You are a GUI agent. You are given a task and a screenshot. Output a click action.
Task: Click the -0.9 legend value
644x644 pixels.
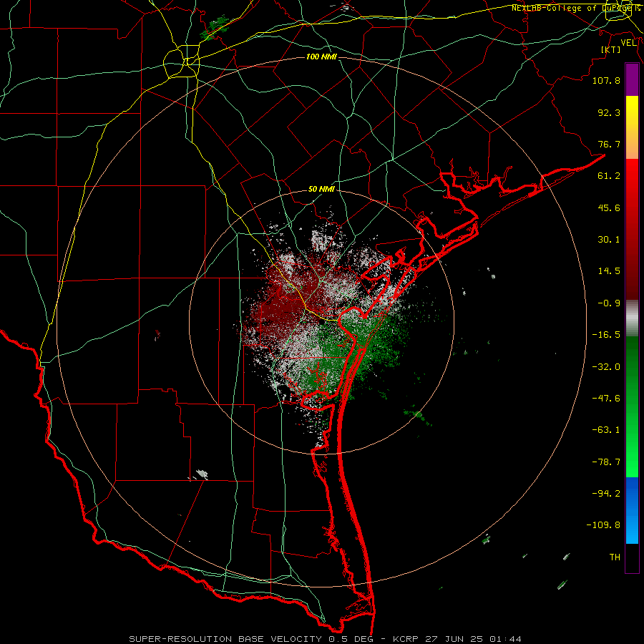click(609, 303)
